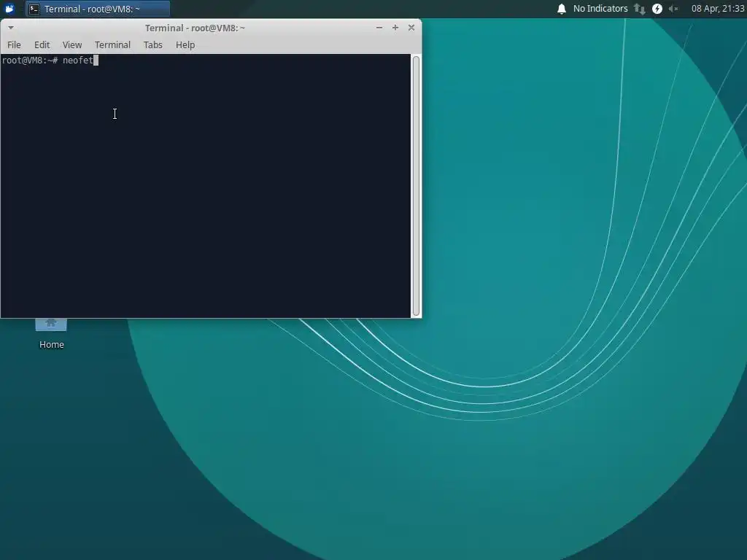Open the Edit menu

tap(42, 44)
